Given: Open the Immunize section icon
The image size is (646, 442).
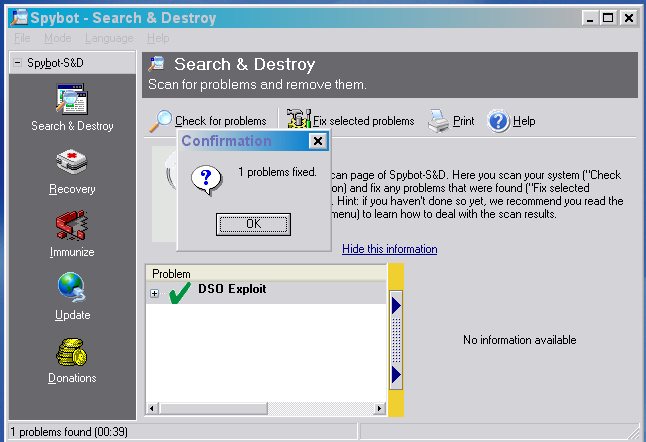Looking at the screenshot, I should [x=72, y=229].
